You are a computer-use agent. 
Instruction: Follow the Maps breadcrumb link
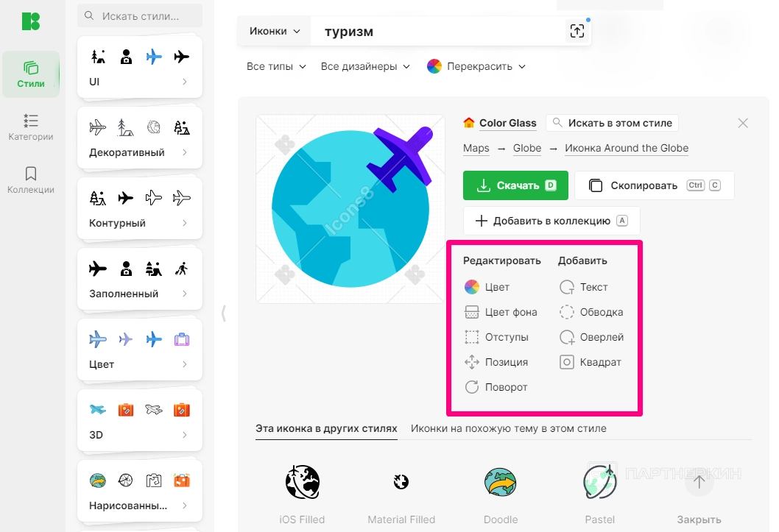point(476,148)
